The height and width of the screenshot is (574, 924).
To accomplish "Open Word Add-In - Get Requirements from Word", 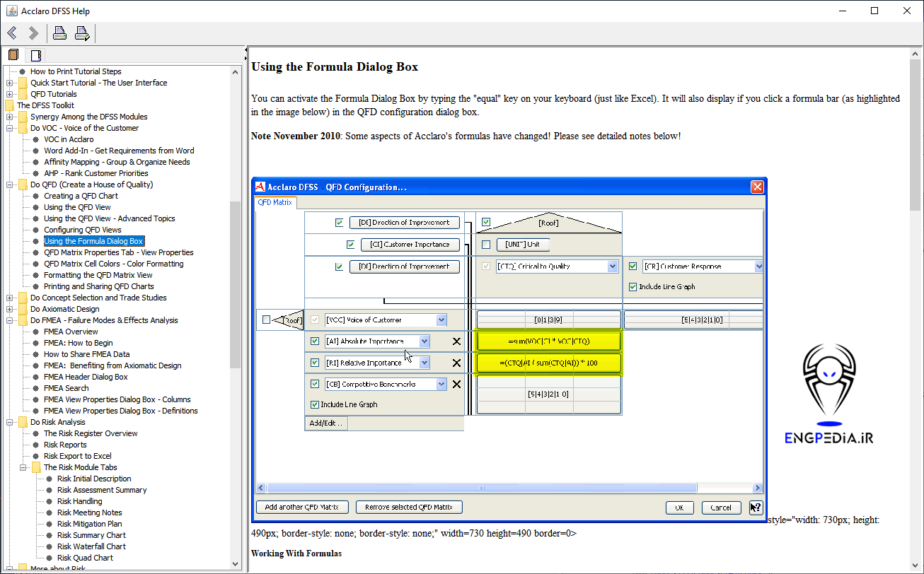I will (119, 151).
